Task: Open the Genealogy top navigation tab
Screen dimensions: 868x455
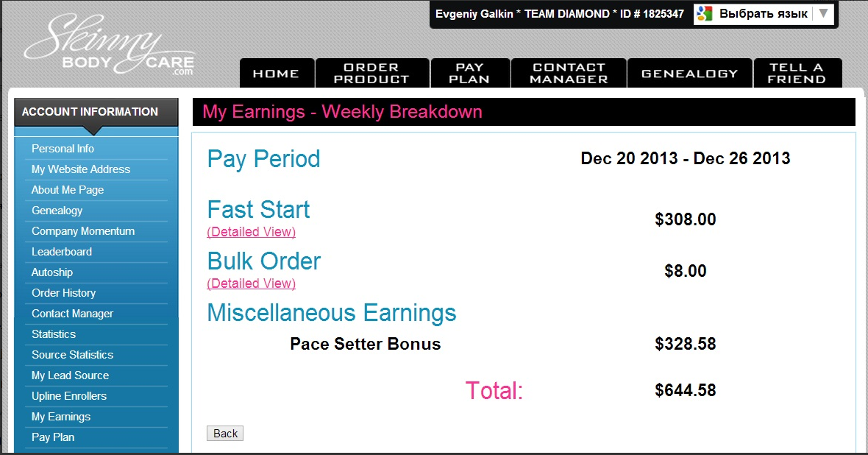Action: pyautogui.click(x=689, y=74)
